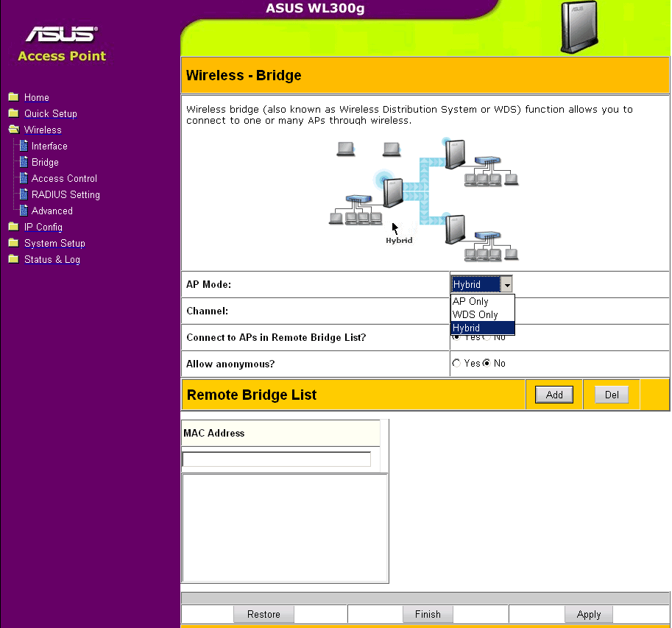
Task: Expand the Status & Log menu
Action: click(x=52, y=260)
